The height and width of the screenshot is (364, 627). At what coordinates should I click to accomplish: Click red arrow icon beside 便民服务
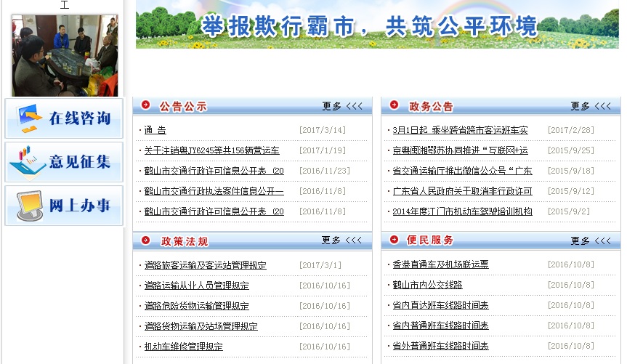tap(395, 240)
